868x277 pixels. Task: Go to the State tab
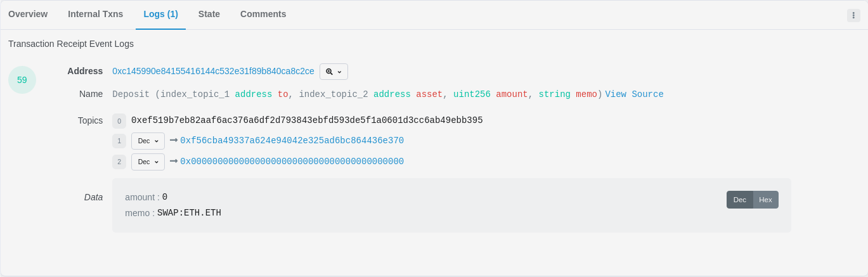click(x=209, y=14)
